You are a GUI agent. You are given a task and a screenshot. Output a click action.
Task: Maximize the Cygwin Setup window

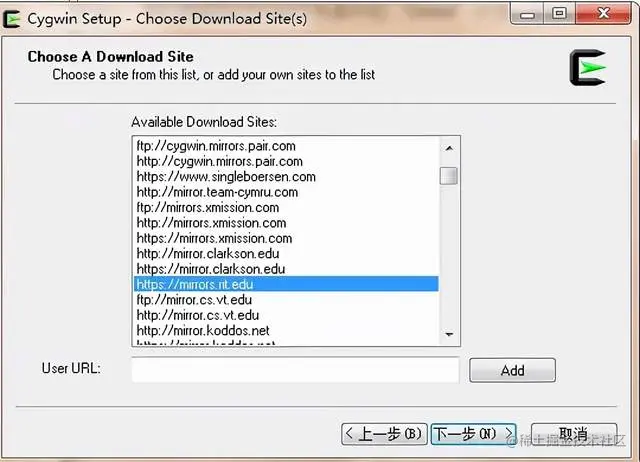(x=559, y=14)
